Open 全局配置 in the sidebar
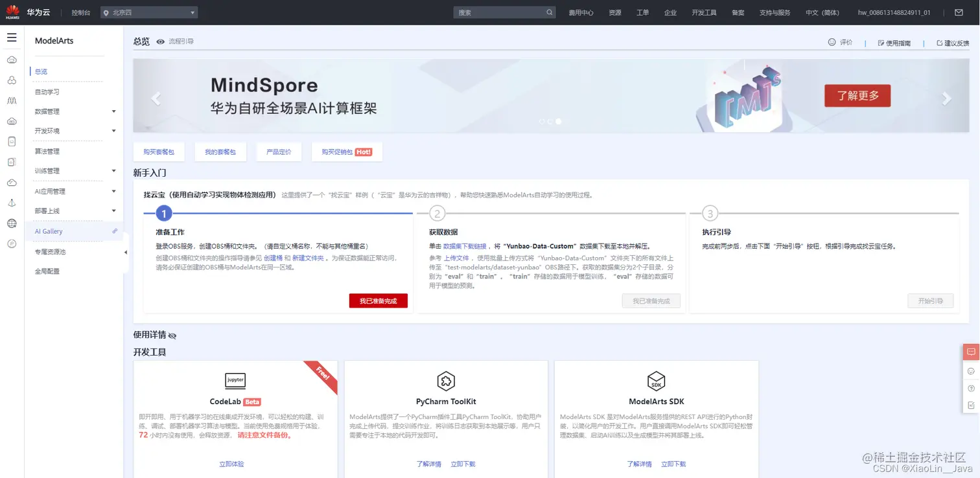This screenshot has height=478, width=980. (x=47, y=271)
